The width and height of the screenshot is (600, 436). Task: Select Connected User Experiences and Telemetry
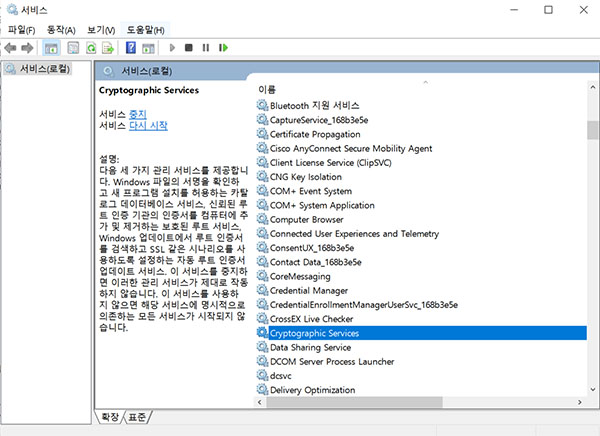point(354,234)
